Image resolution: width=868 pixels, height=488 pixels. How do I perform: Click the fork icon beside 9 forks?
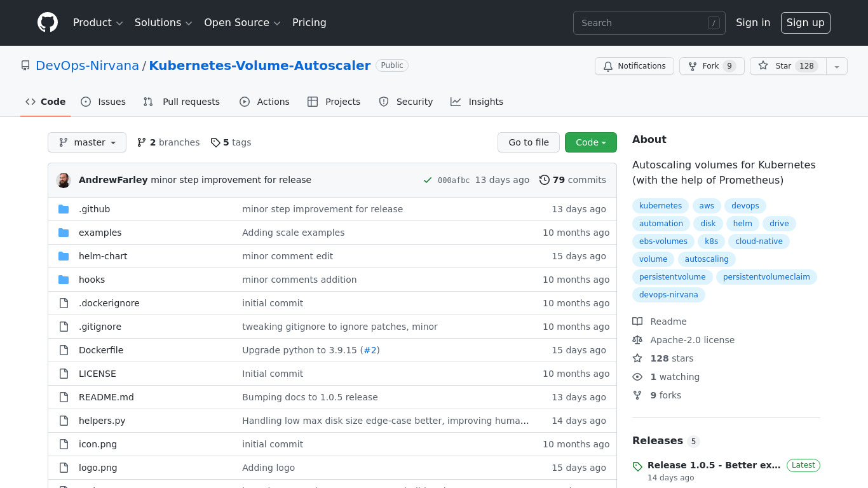(x=637, y=395)
